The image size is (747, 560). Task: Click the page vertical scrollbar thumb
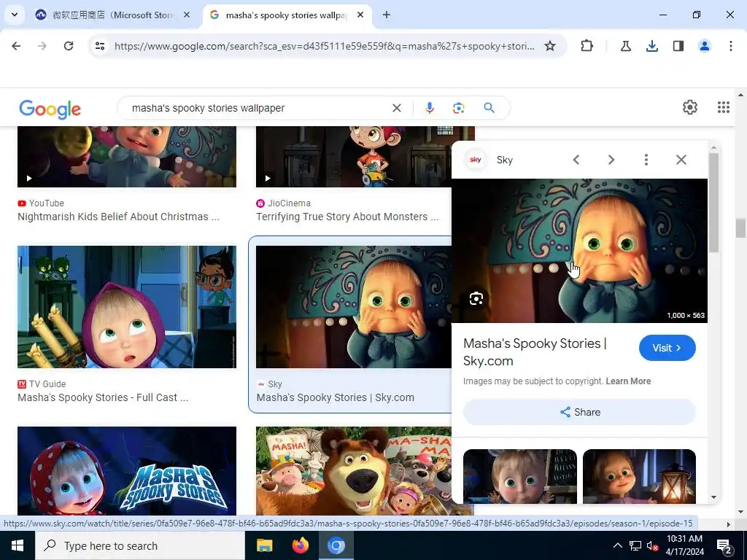[x=740, y=228]
